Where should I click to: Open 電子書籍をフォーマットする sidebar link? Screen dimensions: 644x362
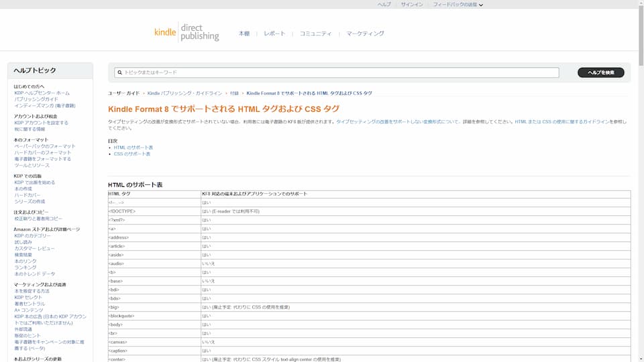click(x=42, y=159)
